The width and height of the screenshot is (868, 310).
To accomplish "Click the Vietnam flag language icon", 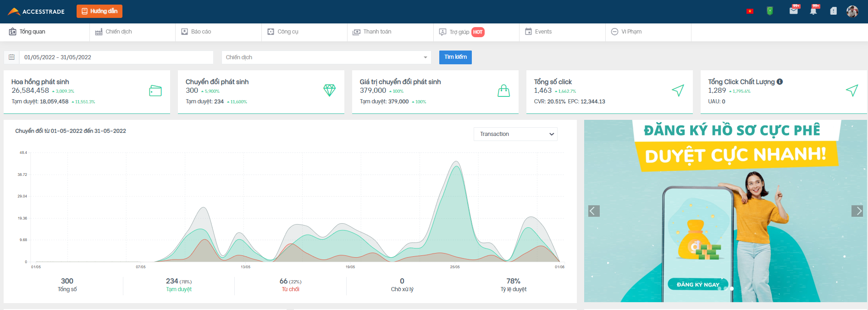I will pos(750,11).
